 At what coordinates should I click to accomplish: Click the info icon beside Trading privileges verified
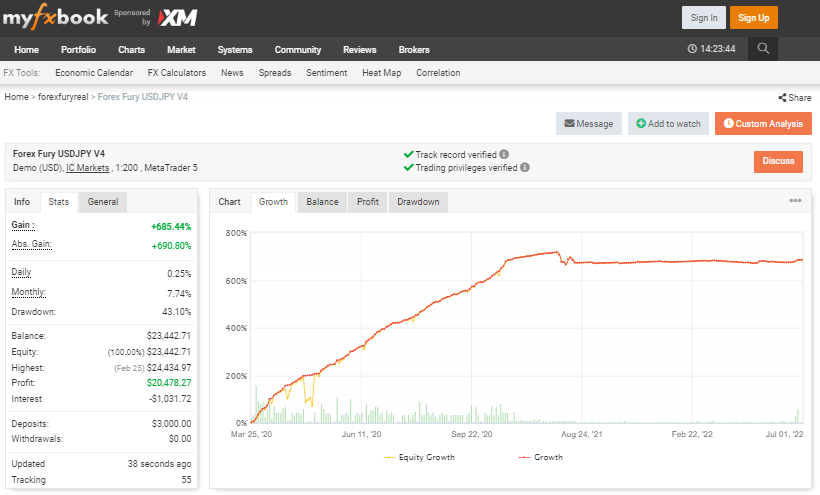click(524, 168)
